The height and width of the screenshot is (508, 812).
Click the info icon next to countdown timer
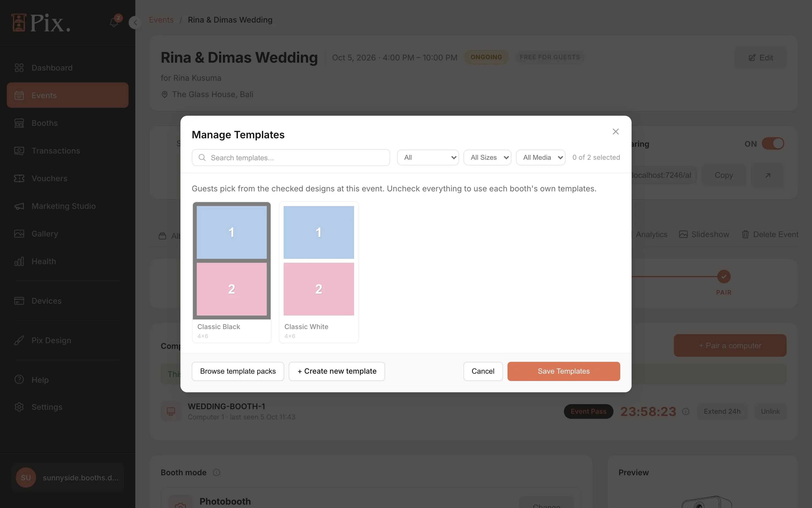(x=685, y=411)
